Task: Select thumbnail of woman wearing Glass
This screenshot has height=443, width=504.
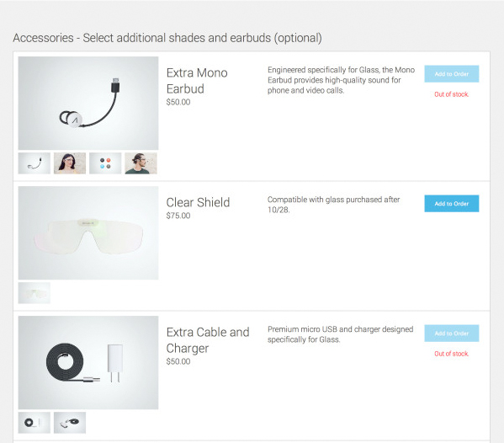Action: click(70, 163)
